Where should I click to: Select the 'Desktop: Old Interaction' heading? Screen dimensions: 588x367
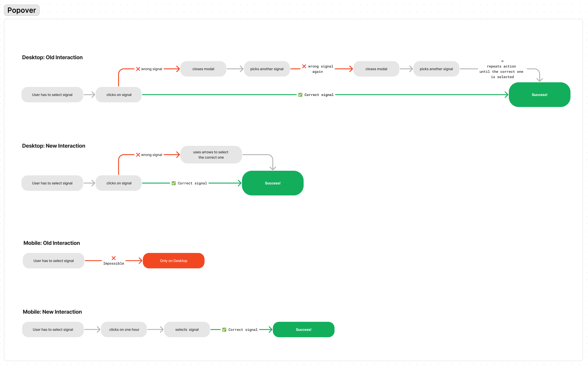point(52,57)
